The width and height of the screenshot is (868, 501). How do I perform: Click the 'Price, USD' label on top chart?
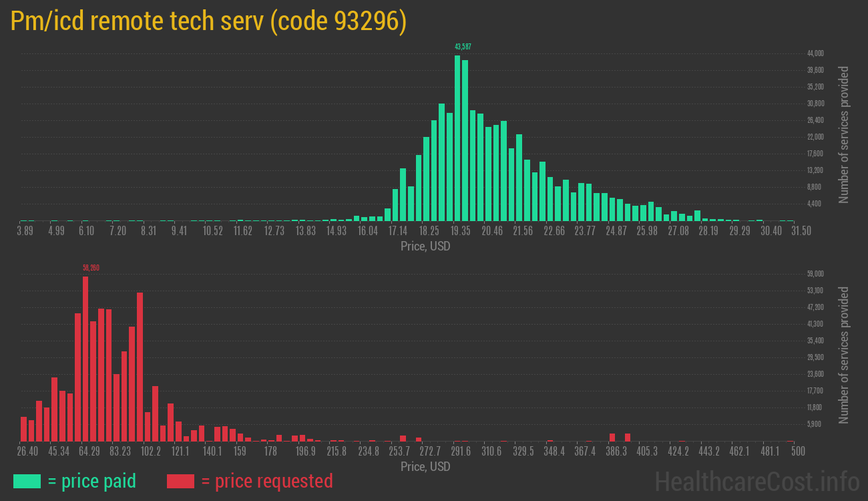click(x=425, y=246)
